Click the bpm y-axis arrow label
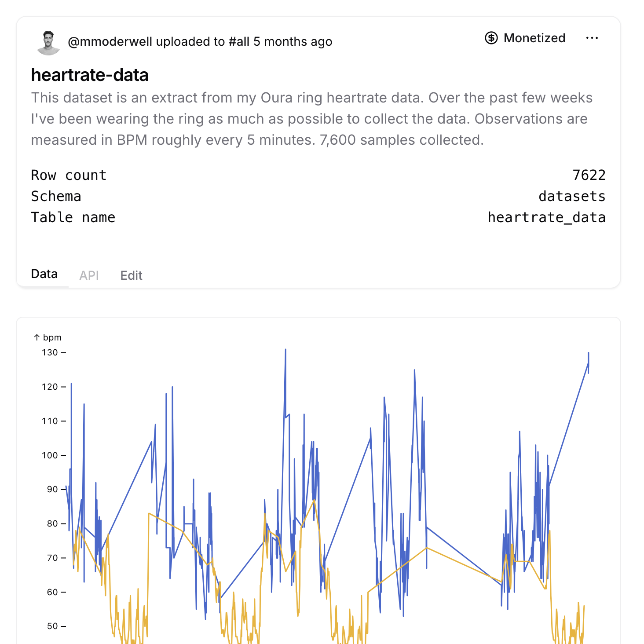 48,337
